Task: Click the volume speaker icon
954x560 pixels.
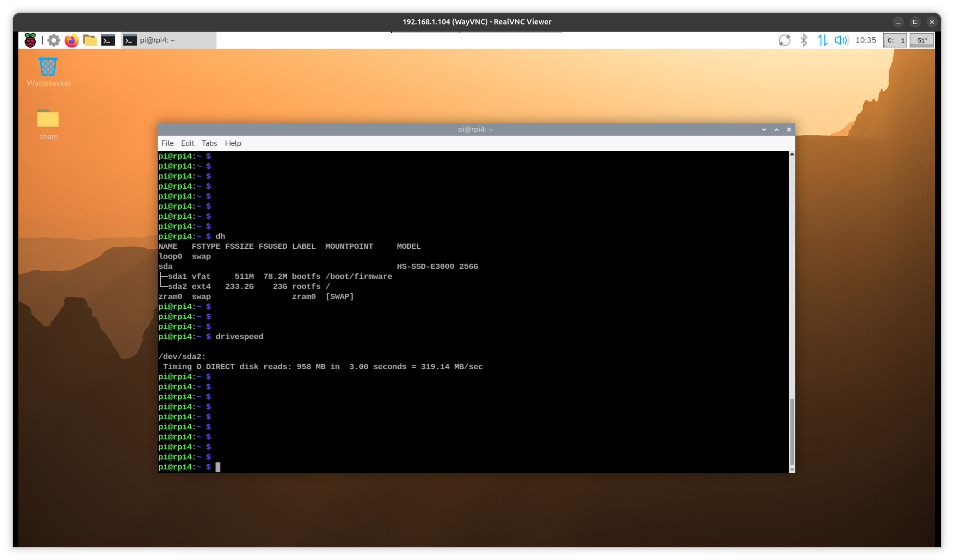Action: coord(841,40)
